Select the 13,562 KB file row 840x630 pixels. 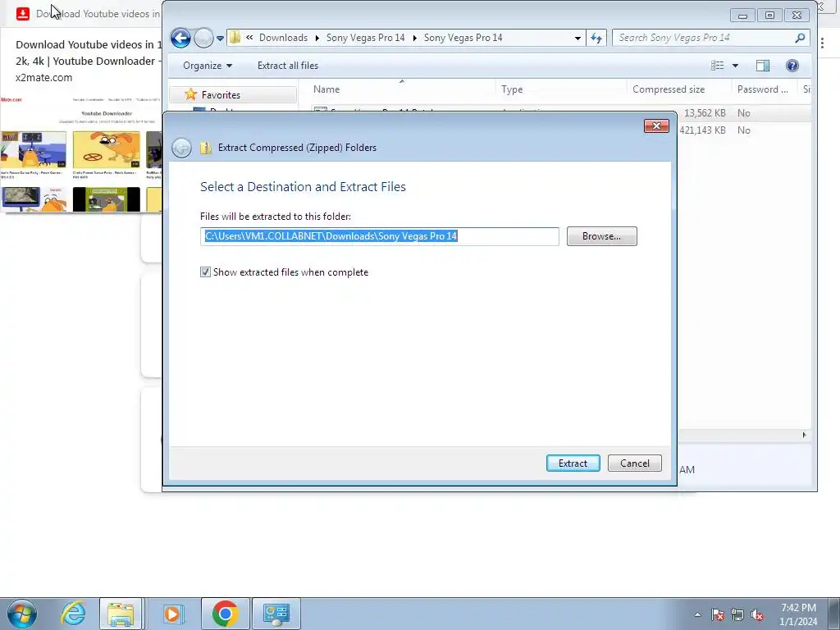(x=743, y=113)
